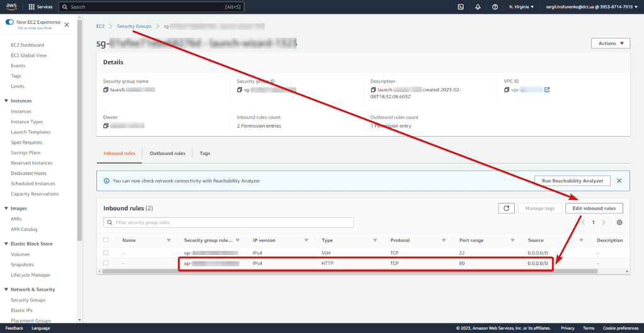Screen dimensions: 644x333
Task: Toggle New EC2 Experience switch
Action: [x=9, y=22]
